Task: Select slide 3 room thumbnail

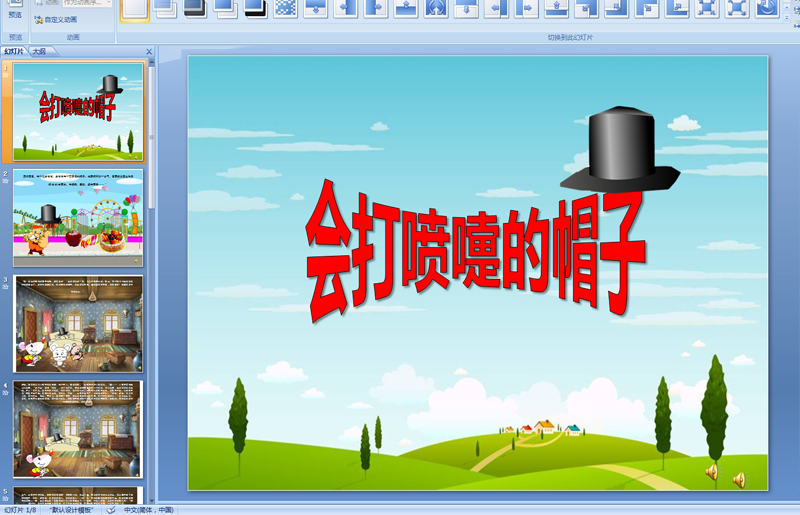Action: [78, 324]
